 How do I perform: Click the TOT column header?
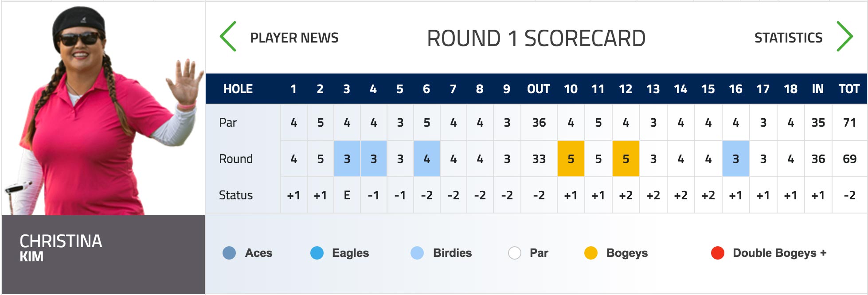point(849,89)
